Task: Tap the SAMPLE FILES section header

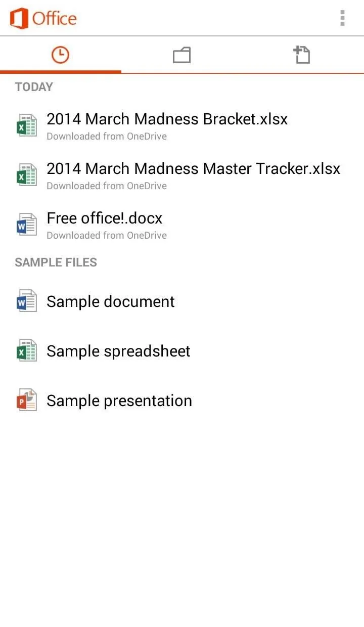Action: [x=56, y=262]
